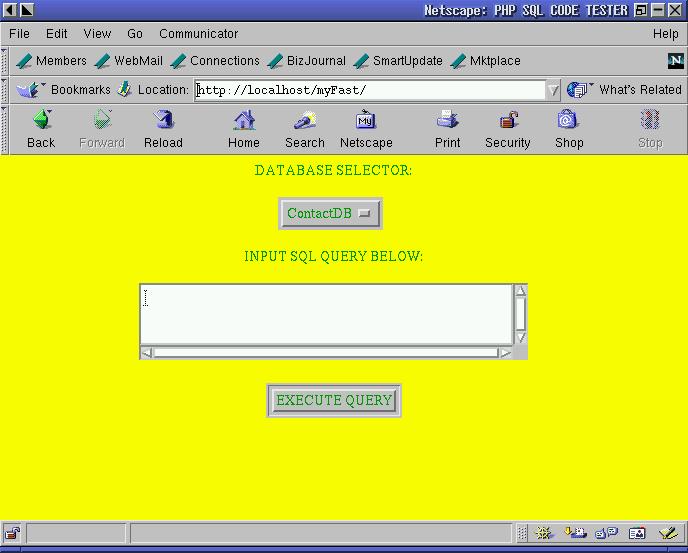Open the File menu

pos(20,34)
